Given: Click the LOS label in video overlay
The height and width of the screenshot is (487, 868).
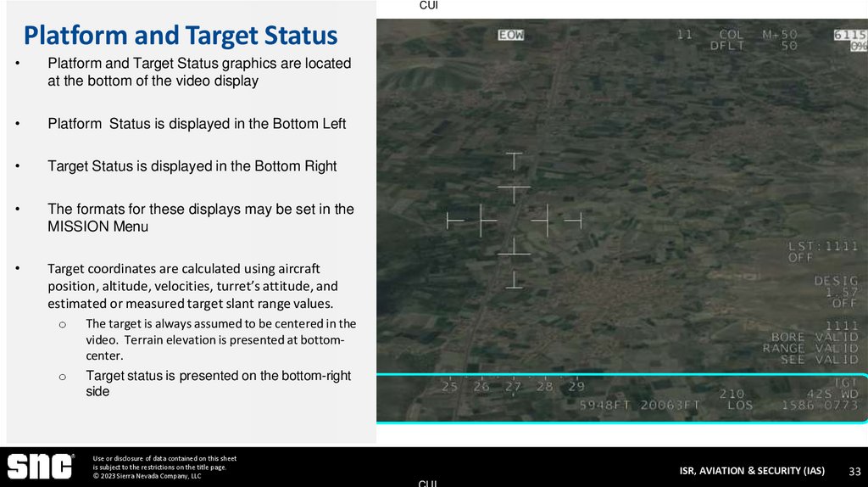Looking at the screenshot, I should point(740,406).
